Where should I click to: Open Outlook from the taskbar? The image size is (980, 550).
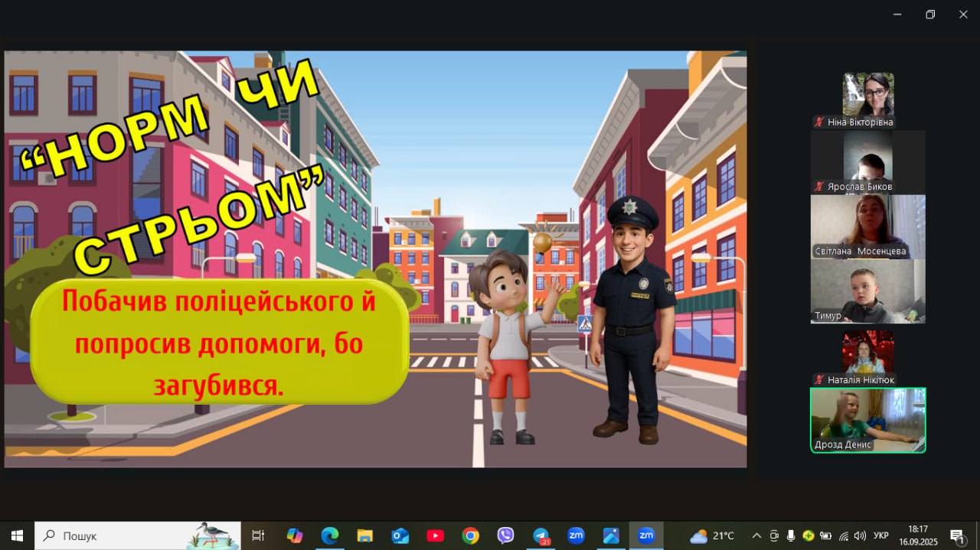click(400, 535)
